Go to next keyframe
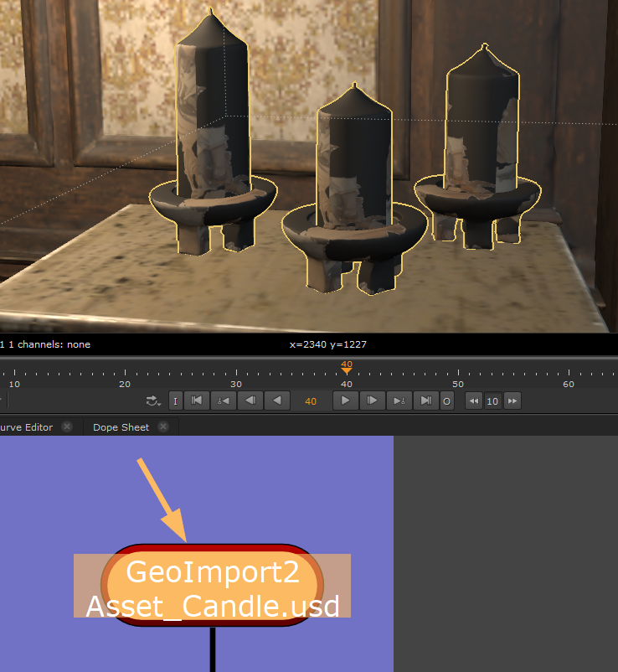618x672 pixels. click(x=399, y=401)
